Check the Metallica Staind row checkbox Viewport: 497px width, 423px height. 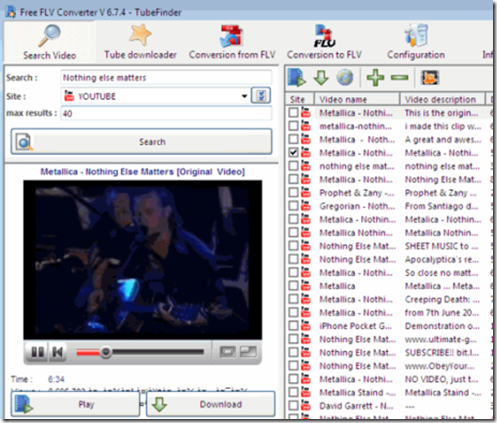(x=293, y=393)
